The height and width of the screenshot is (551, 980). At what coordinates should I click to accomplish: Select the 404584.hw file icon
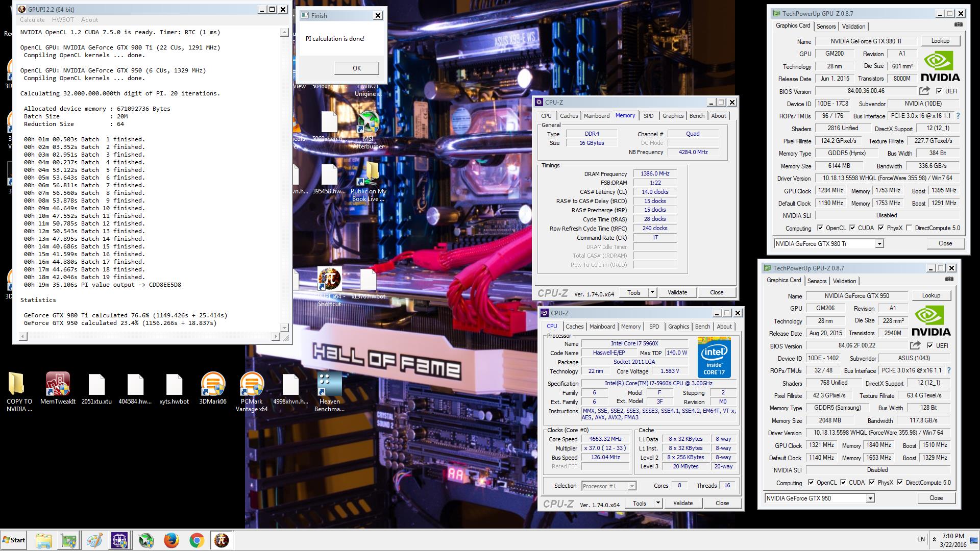point(135,384)
